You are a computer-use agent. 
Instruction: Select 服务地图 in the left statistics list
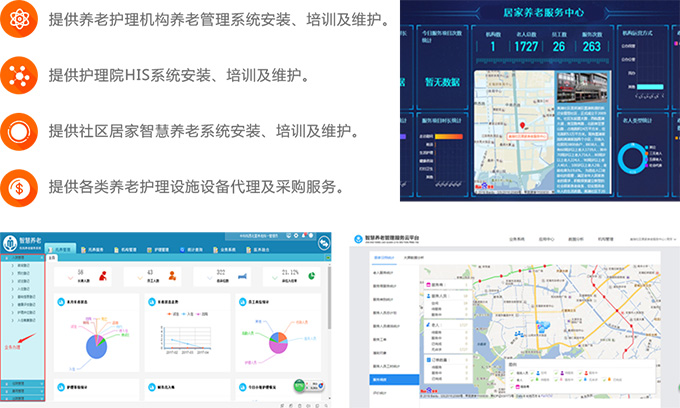point(381,380)
